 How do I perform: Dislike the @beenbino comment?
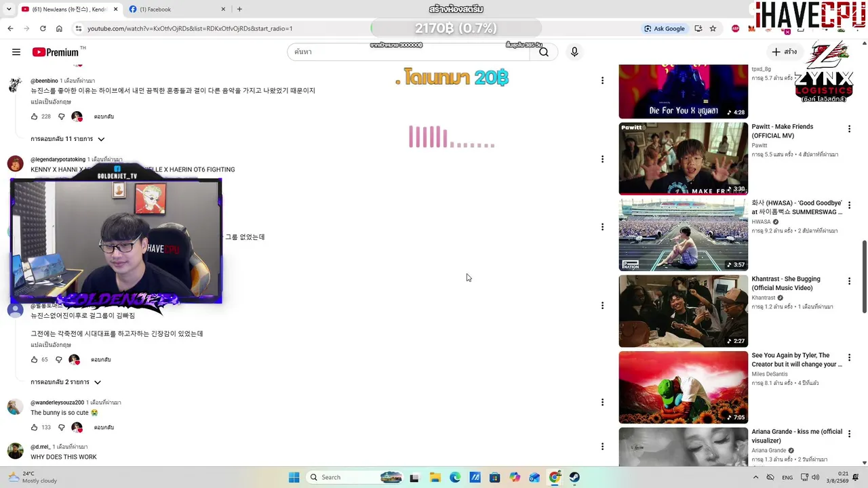61,117
